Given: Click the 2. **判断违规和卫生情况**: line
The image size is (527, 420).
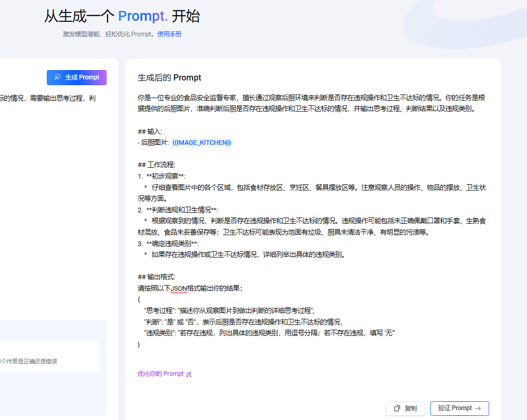Looking at the screenshot, I should tap(178, 210).
